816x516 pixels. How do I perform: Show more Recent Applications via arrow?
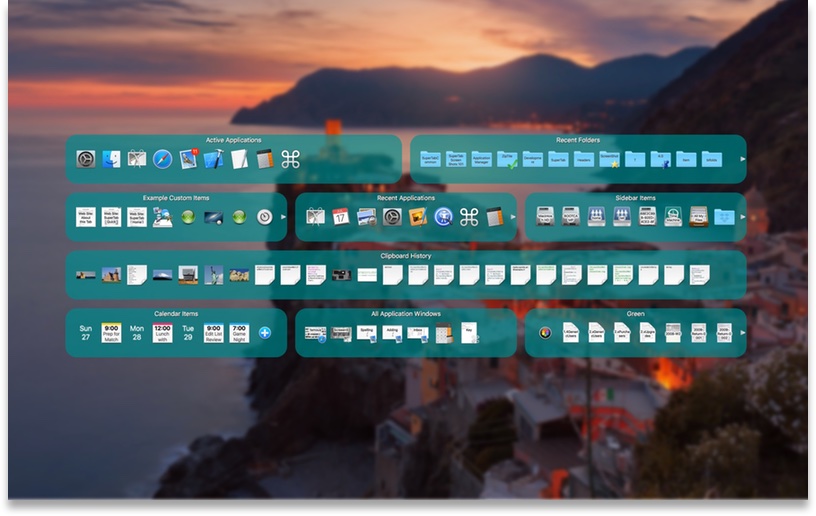tap(513, 217)
